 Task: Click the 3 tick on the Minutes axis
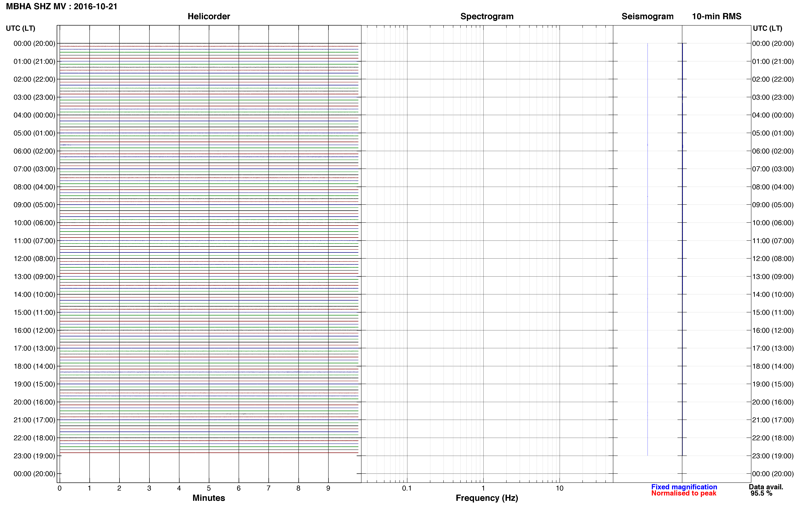149,488
